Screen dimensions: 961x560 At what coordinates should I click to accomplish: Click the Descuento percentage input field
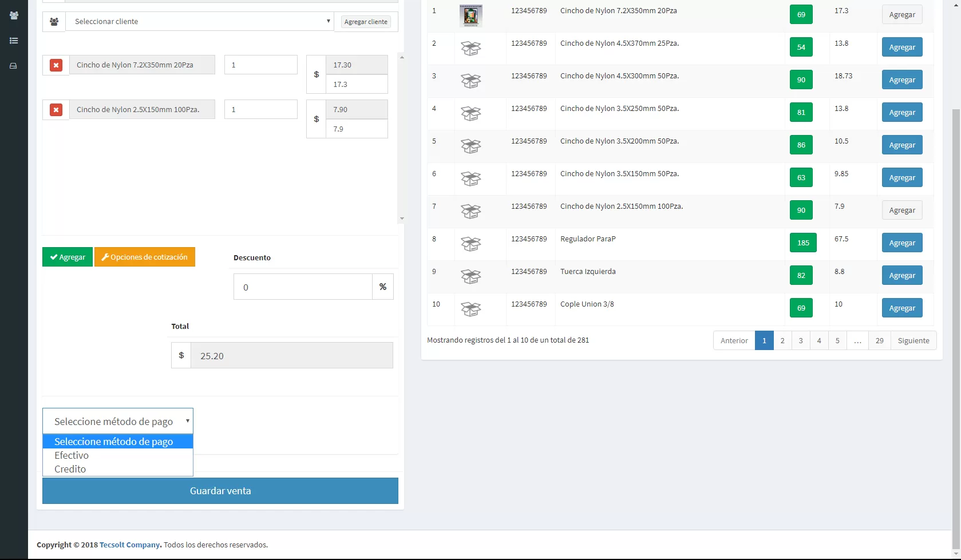point(303,287)
